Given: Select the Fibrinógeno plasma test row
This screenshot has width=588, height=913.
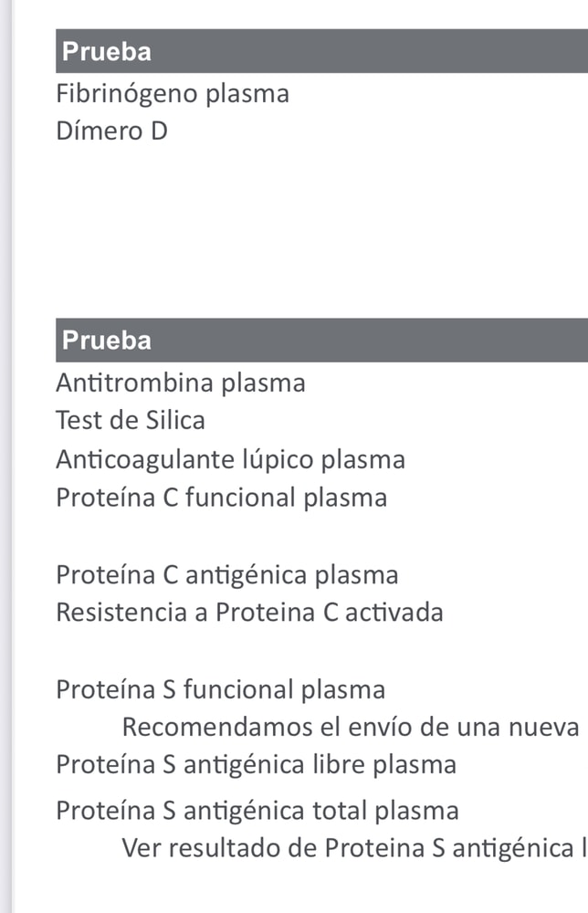Looking at the screenshot, I should 173,94.
